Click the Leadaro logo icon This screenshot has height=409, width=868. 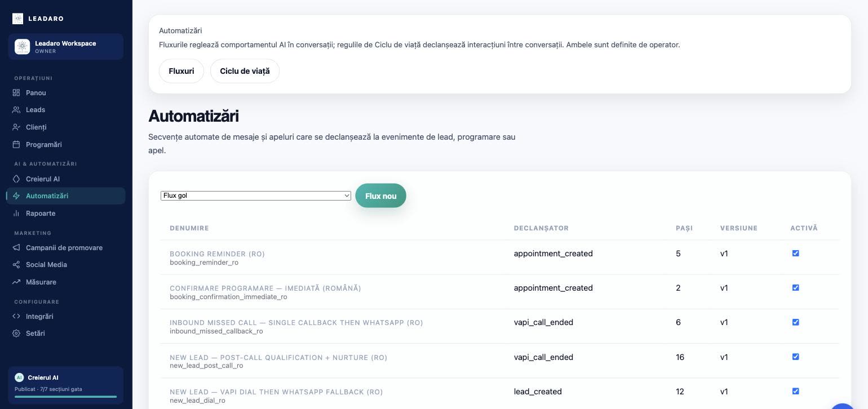click(17, 19)
